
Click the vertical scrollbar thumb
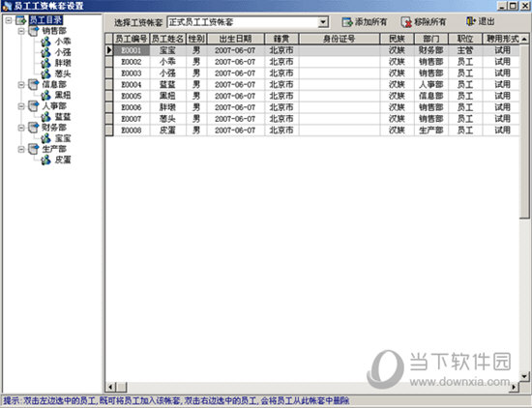pyautogui.click(x=524, y=131)
